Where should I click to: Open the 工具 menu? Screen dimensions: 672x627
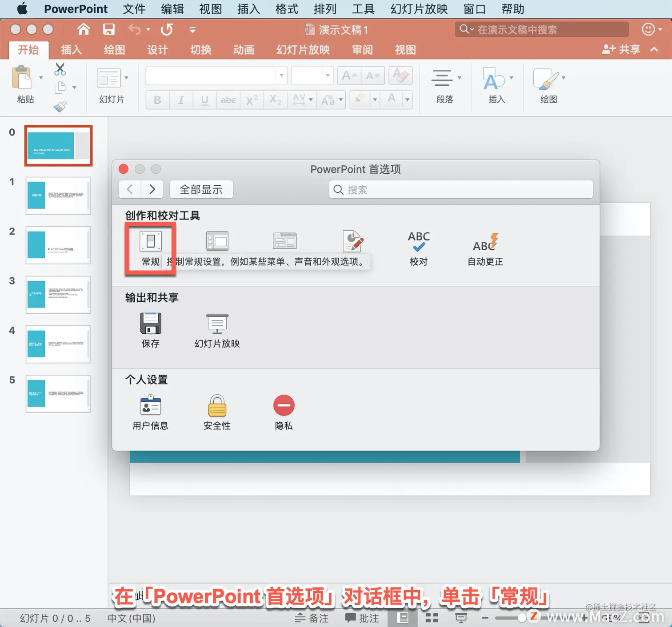point(363,9)
